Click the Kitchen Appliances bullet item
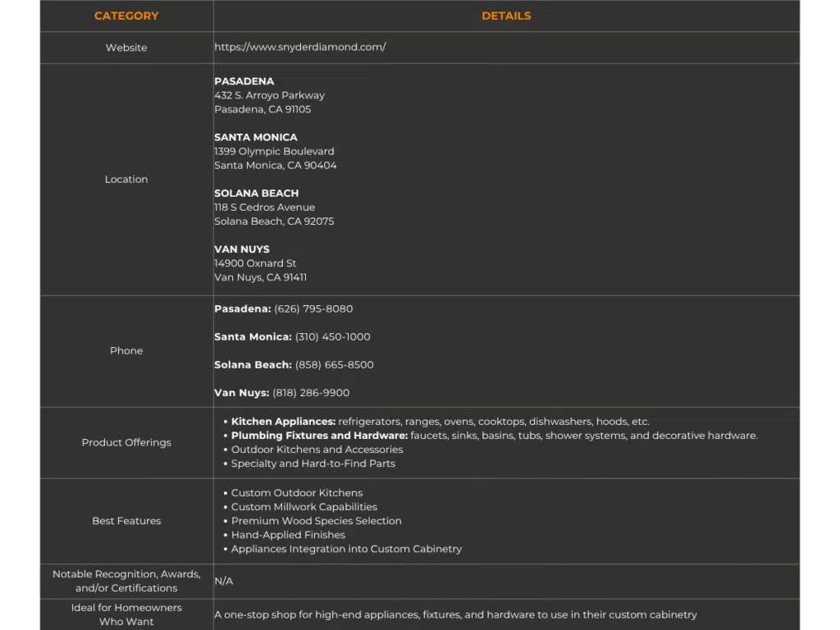 pyautogui.click(x=283, y=422)
